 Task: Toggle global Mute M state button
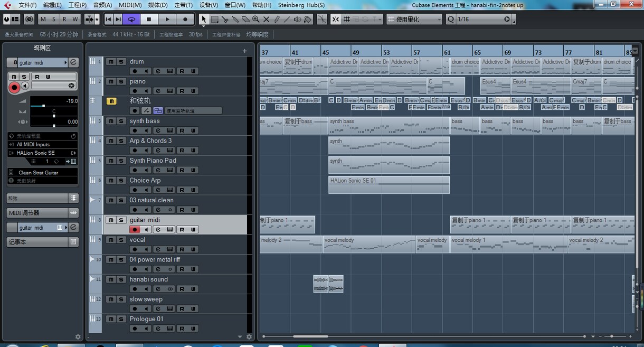tap(43, 19)
